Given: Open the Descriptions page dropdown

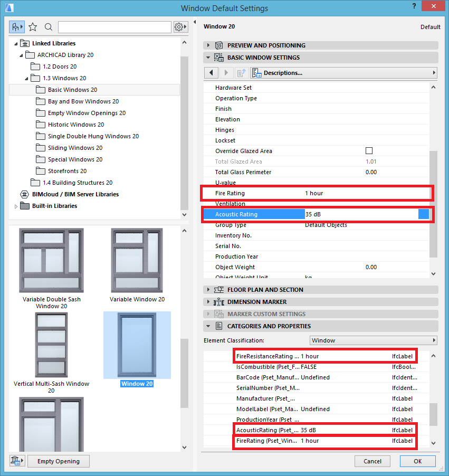Looking at the screenshot, I should click(x=344, y=73).
